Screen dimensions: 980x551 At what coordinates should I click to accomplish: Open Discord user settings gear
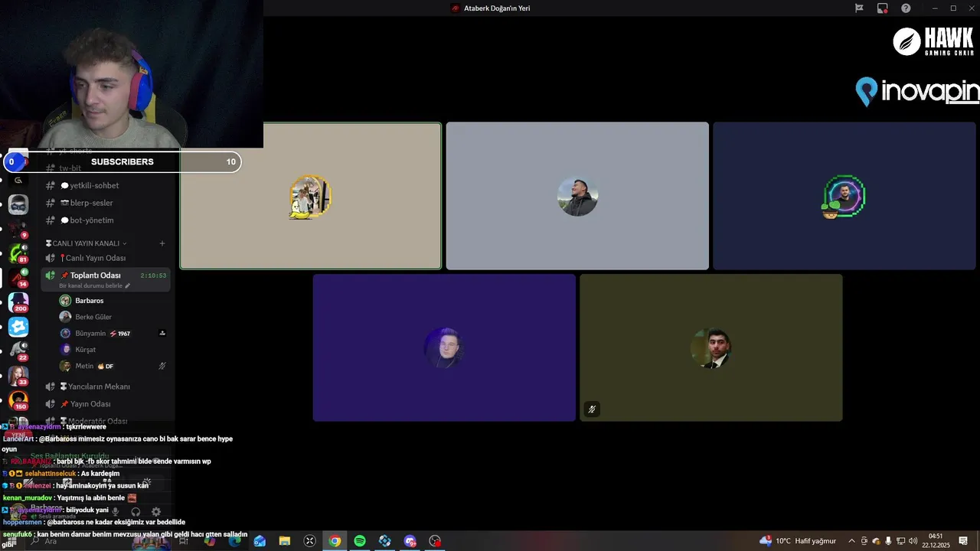[x=156, y=511]
